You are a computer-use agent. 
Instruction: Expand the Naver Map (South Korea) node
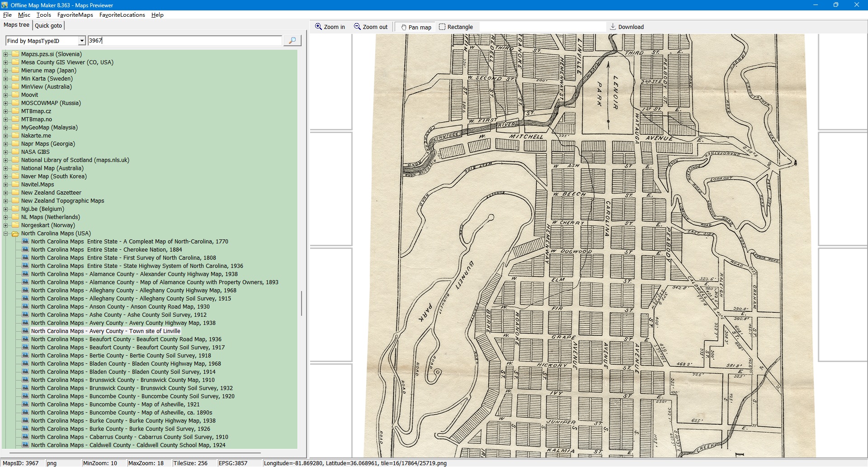point(6,176)
